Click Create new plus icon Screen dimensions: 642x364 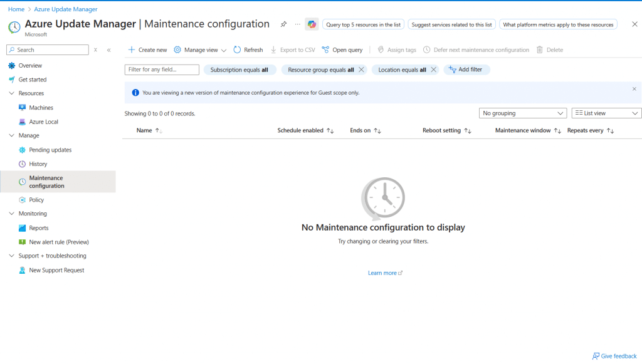[132, 50]
